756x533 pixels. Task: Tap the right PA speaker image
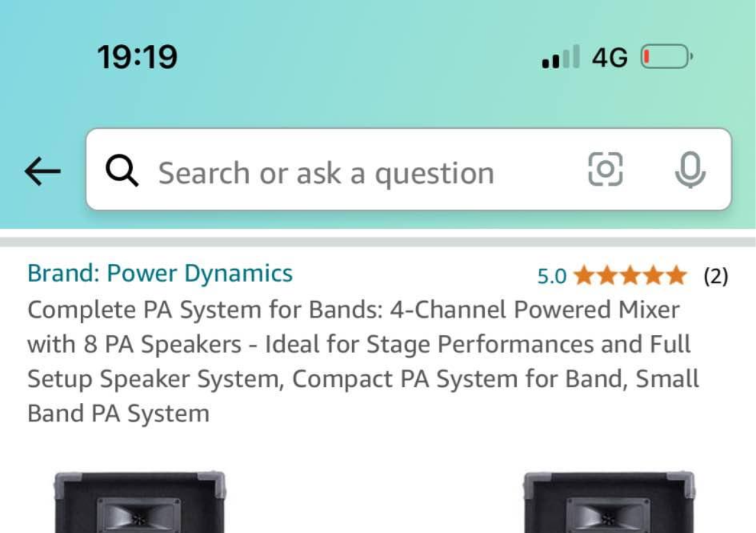pos(609,502)
